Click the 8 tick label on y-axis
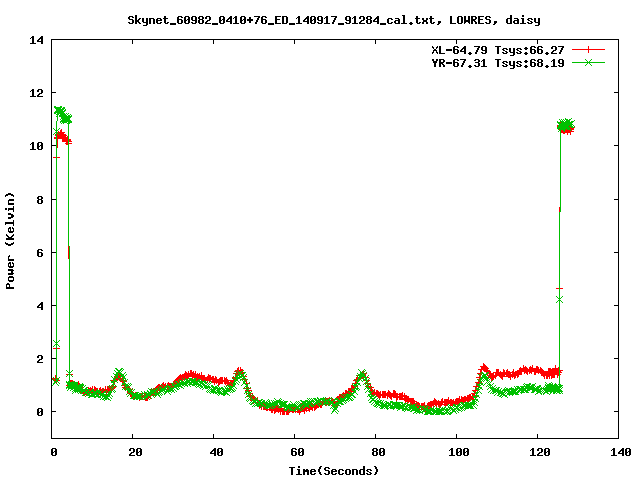 coord(40,199)
